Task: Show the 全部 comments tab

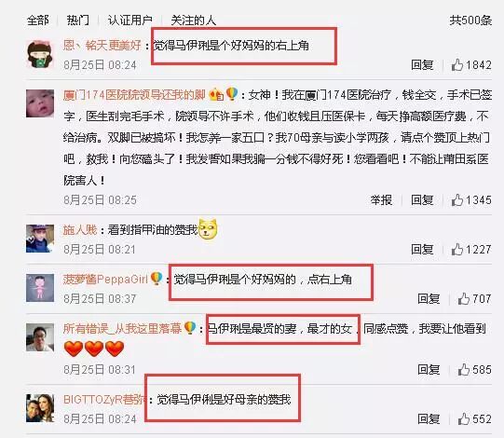Action: tap(38, 20)
